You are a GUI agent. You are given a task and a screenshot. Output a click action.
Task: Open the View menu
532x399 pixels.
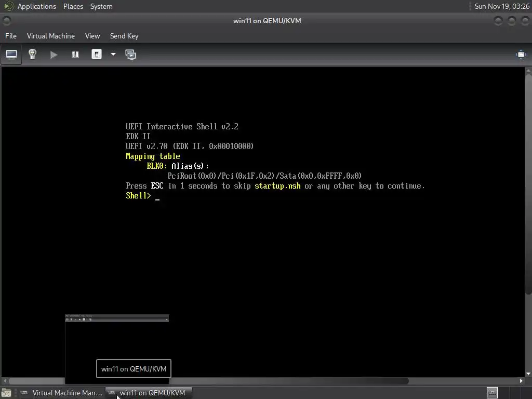[x=92, y=36]
